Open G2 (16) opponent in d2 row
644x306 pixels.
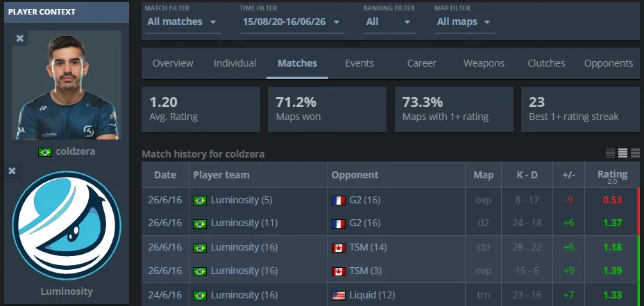click(x=365, y=224)
